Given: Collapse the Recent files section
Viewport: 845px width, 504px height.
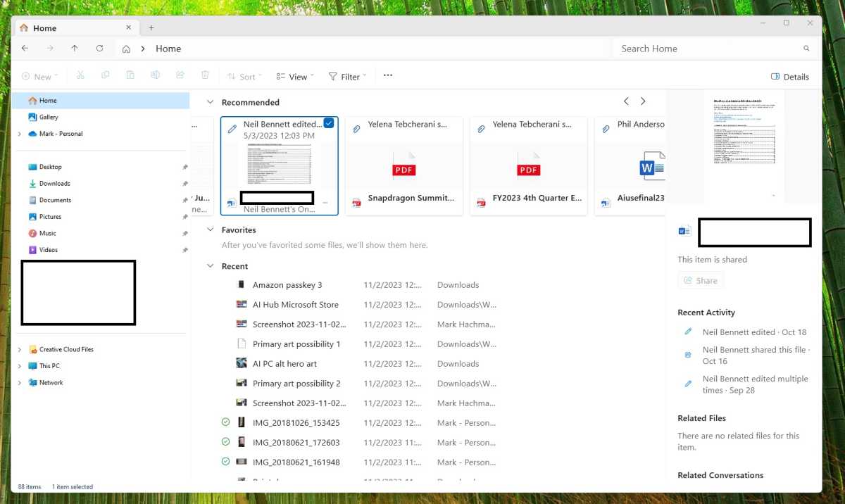Looking at the screenshot, I should (x=210, y=266).
